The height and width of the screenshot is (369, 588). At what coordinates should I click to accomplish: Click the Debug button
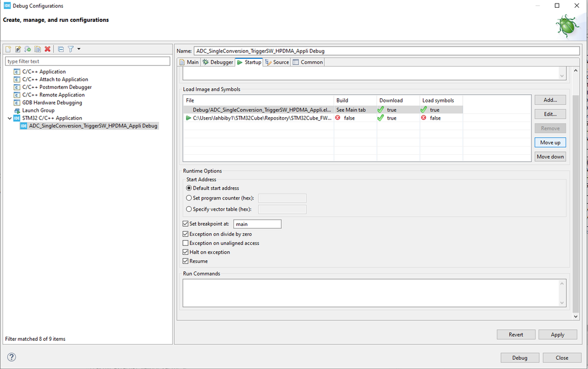tap(520, 358)
